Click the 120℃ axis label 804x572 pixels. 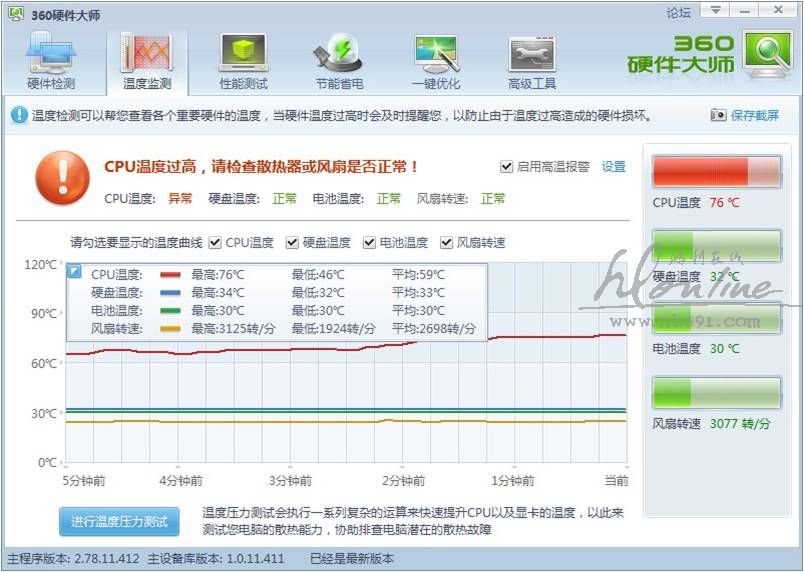[x=41, y=264]
